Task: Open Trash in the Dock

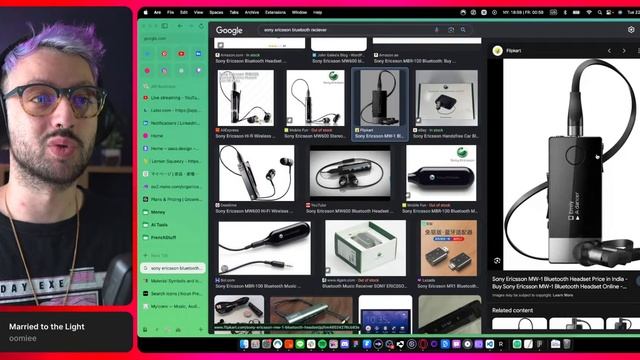Action: [567, 344]
